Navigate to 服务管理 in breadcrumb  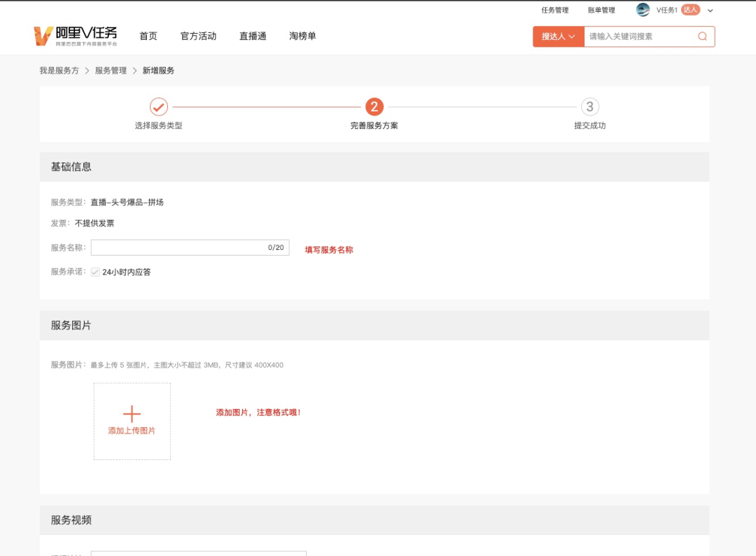pos(111,71)
